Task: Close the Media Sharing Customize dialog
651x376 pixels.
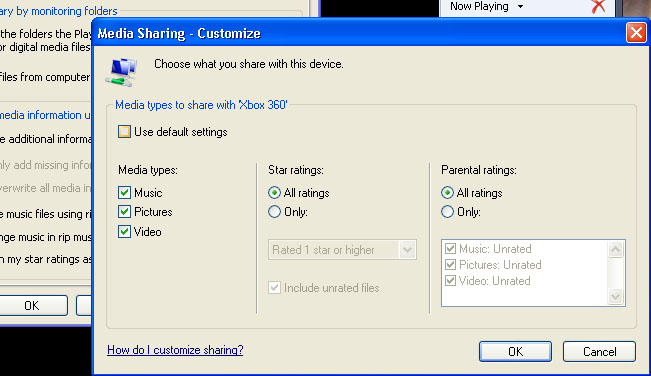Action: 636,33
